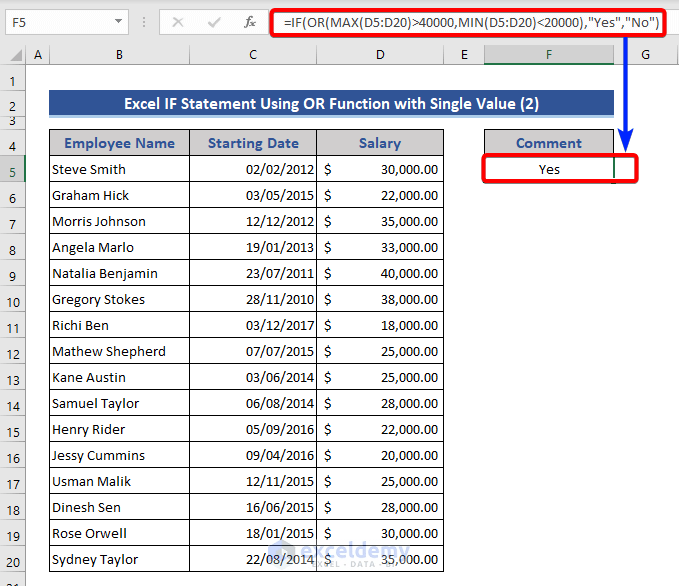This screenshot has width=679, height=586.
Task: Select date 12/11/2015
Action: (x=253, y=481)
